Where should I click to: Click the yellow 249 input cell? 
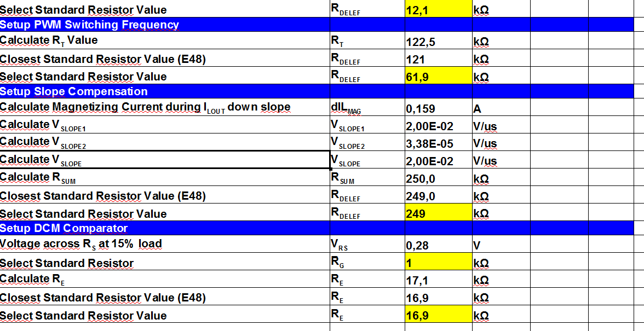[x=438, y=212]
